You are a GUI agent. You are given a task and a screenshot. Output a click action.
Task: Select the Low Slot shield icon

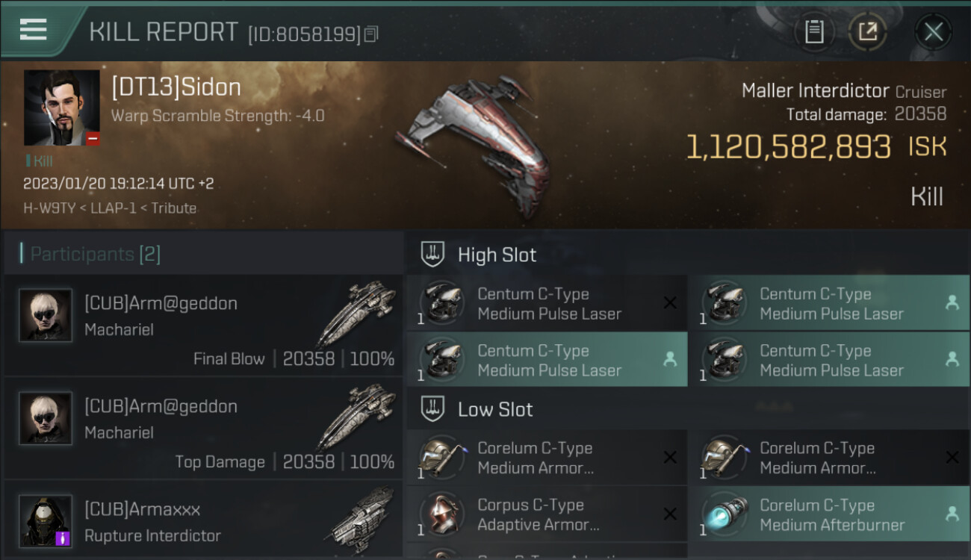[432, 408]
